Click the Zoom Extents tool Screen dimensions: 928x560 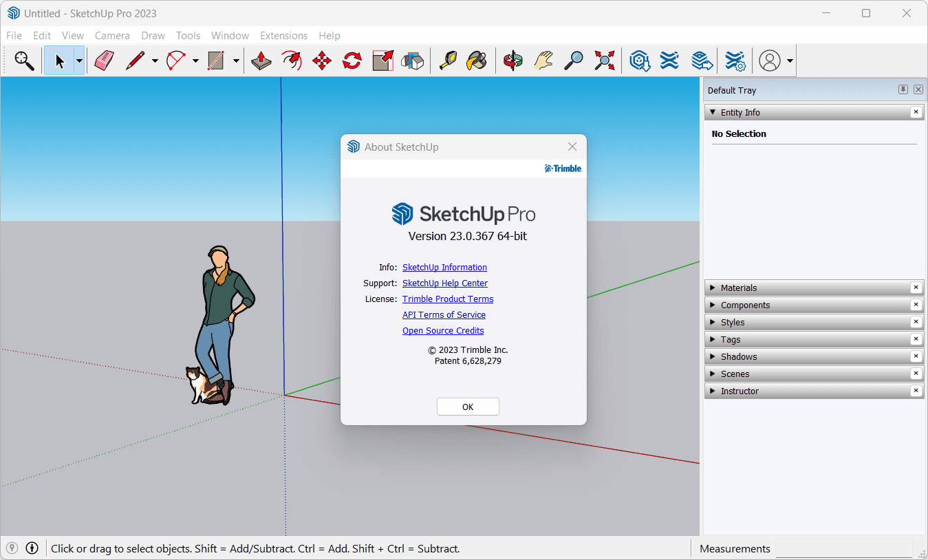604,61
